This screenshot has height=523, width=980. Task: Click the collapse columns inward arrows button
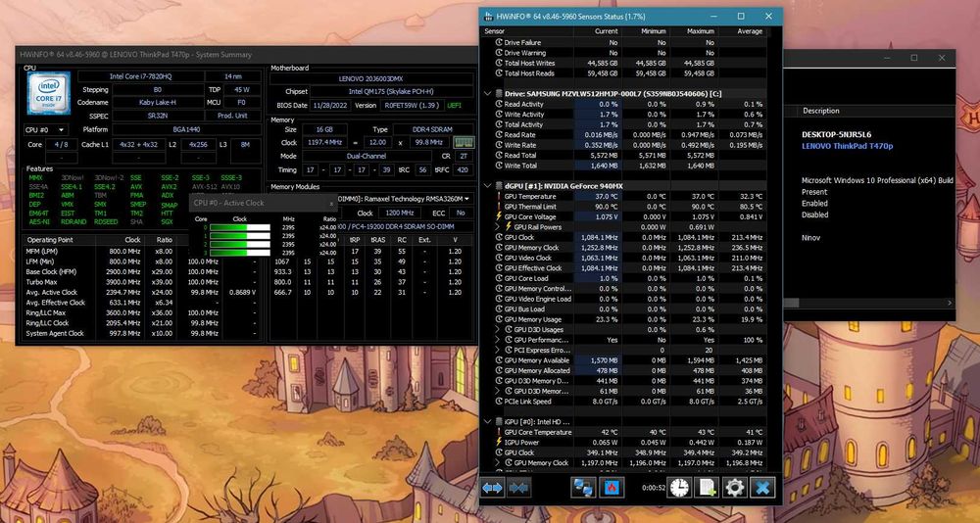click(518, 488)
